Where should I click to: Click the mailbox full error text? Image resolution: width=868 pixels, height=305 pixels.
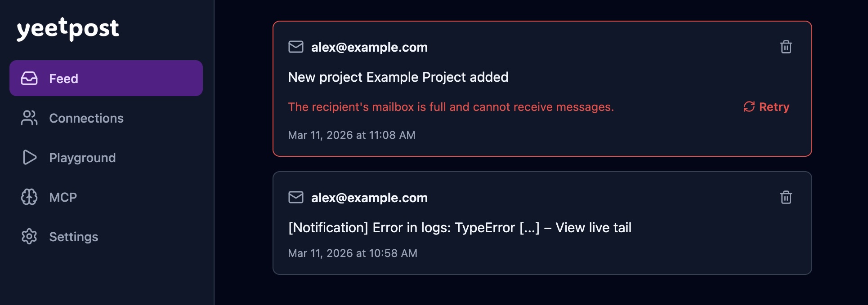(x=451, y=107)
